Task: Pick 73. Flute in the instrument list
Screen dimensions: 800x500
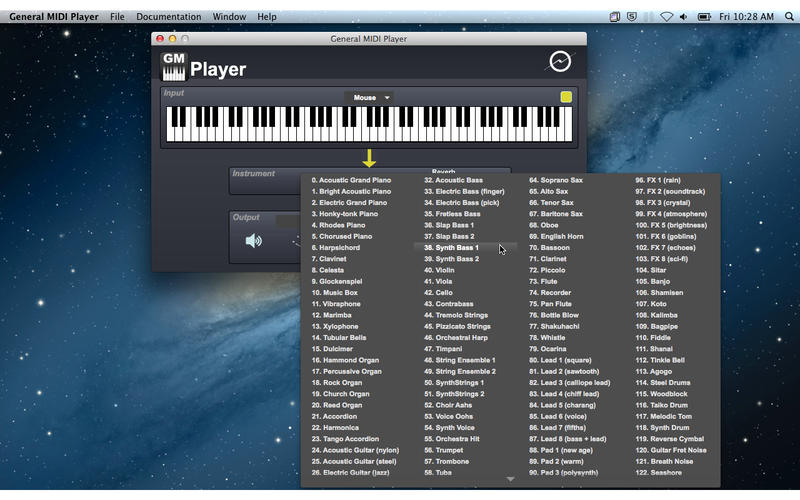Action: point(548,282)
